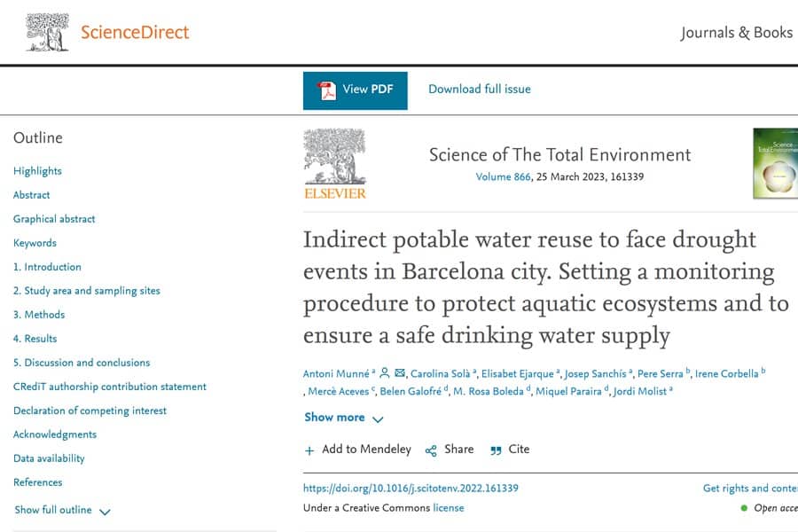Click the author profile person icon
Screen dimensions: 798x532
[x=385, y=373]
